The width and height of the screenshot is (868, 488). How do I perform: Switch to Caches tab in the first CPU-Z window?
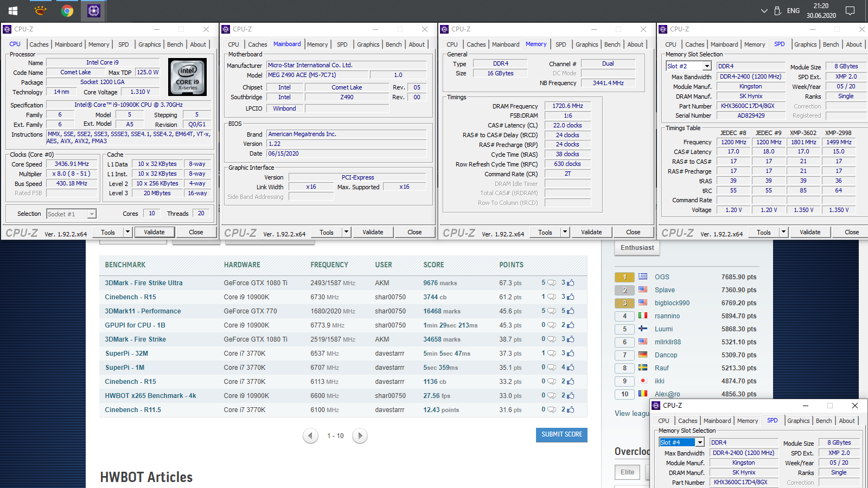(39, 44)
